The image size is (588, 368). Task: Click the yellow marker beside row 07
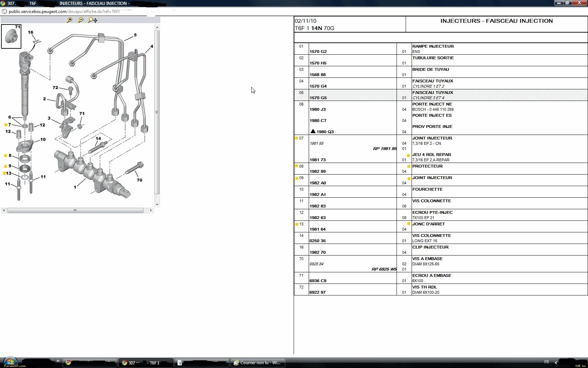tap(296, 138)
